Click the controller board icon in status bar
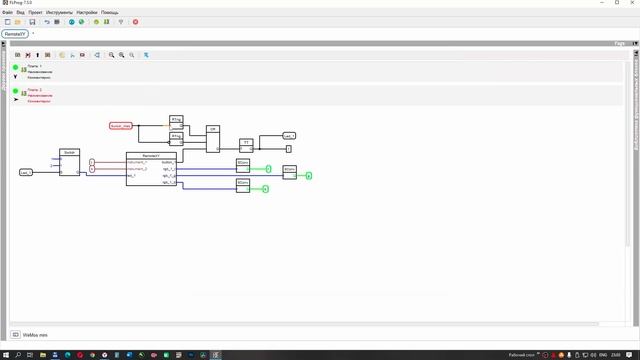The height and width of the screenshot is (360, 640). pyautogui.click(x=16, y=335)
